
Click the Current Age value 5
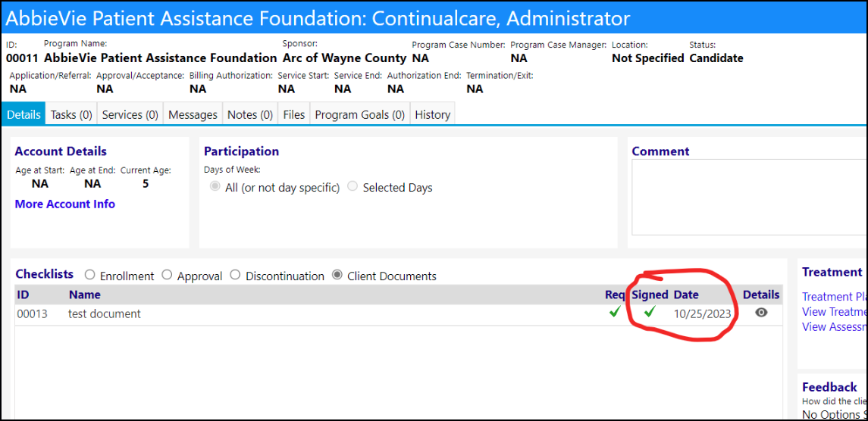tap(146, 184)
